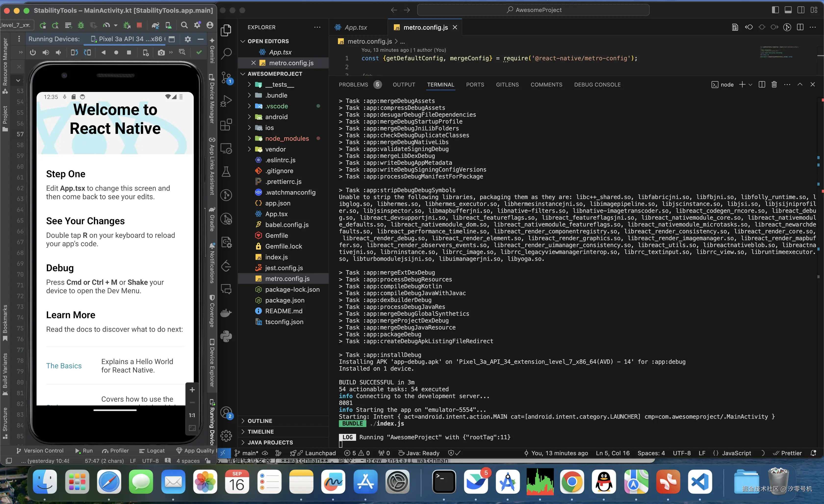Toggle the bottom panel layout button

pos(788,10)
